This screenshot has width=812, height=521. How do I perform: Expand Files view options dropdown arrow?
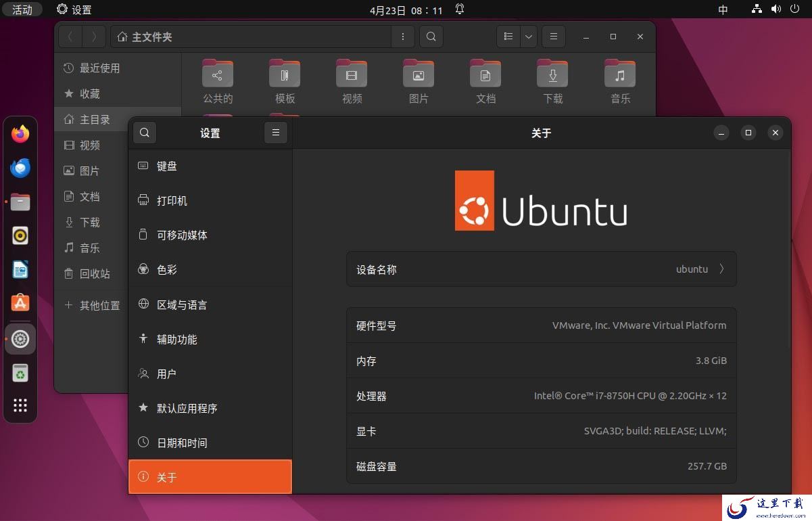click(x=529, y=37)
